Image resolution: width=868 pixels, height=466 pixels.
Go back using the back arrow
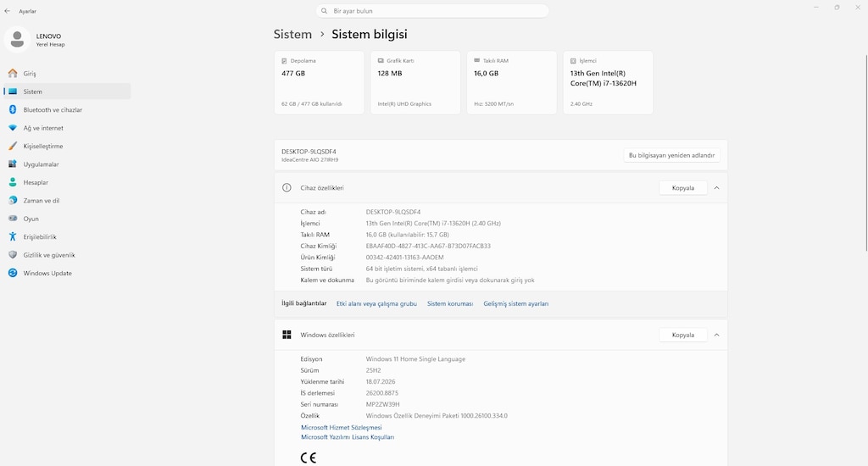7,11
